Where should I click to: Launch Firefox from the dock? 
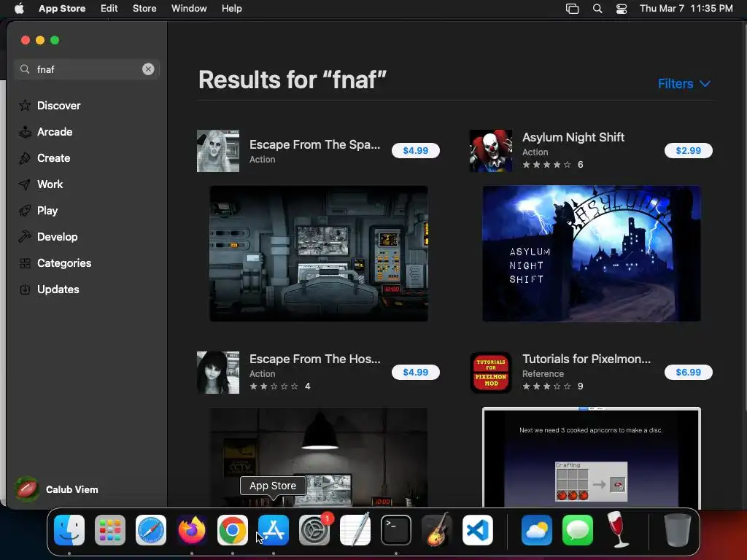click(x=192, y=530)
